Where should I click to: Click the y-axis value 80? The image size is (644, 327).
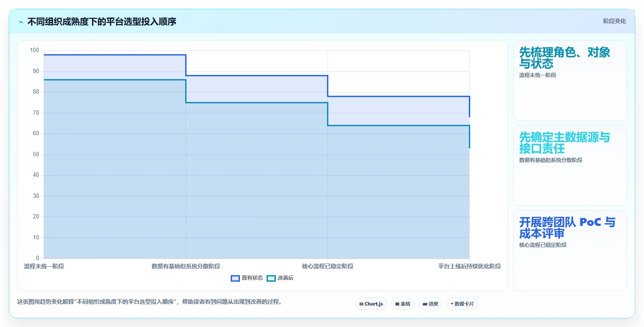pyautogui.click(x=36, y=92)
